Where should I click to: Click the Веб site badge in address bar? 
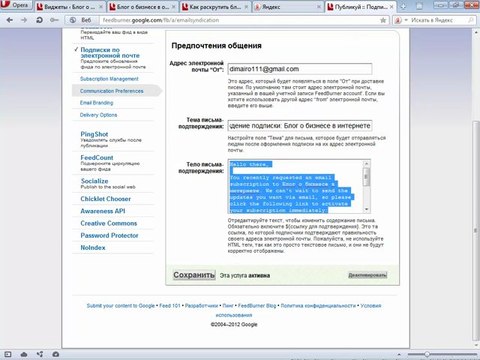click(81, 20)
